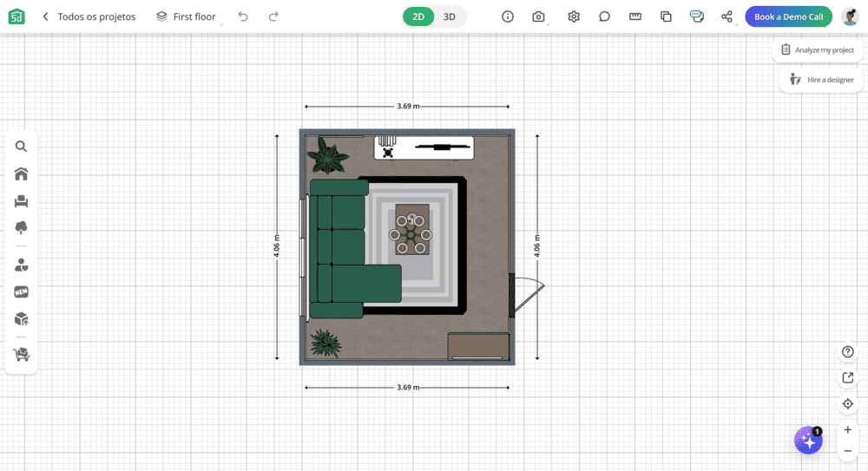Screen dimensions: 868x471
Task: Click Hire a designer button
Action: pyautogui.click(x=822, y=80)
